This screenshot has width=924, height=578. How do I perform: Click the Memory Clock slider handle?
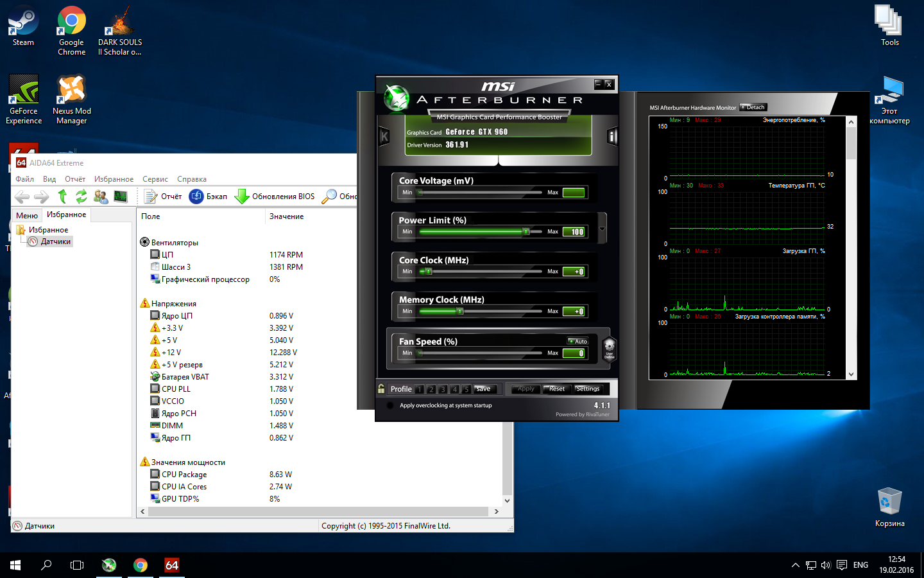459,311
